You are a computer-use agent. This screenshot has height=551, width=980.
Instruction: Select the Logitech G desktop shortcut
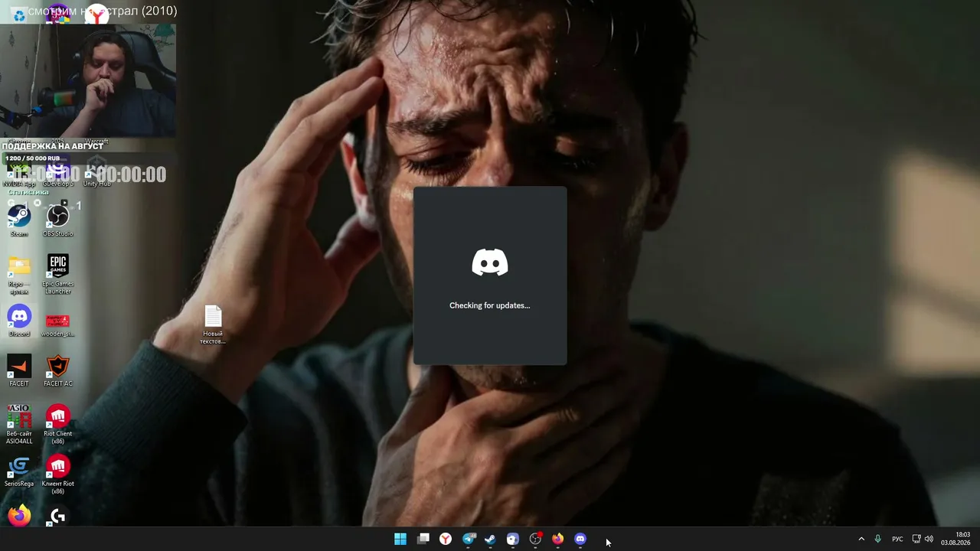point(58,516)
